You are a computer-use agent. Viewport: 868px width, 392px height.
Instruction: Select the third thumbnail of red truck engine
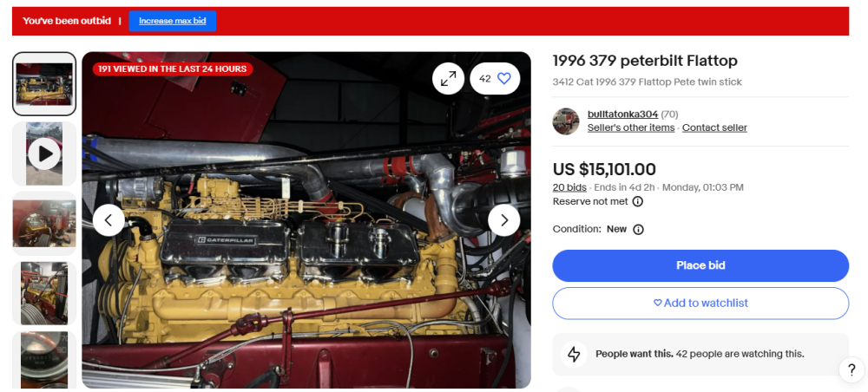tap(44, 224)
